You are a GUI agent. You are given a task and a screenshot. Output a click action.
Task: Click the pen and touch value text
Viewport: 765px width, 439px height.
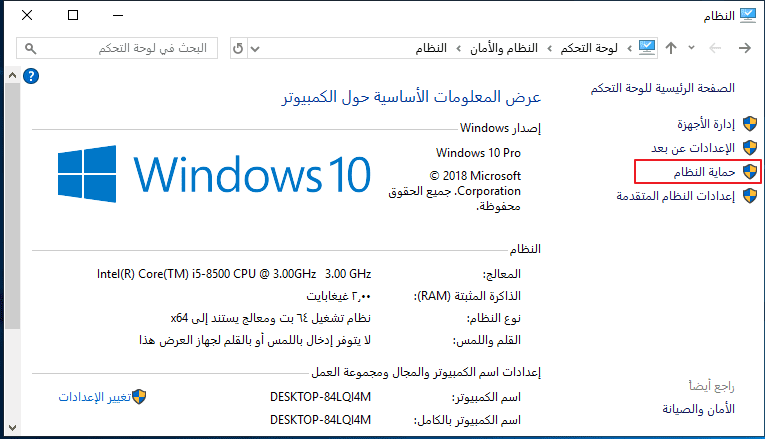coord(255,340)
